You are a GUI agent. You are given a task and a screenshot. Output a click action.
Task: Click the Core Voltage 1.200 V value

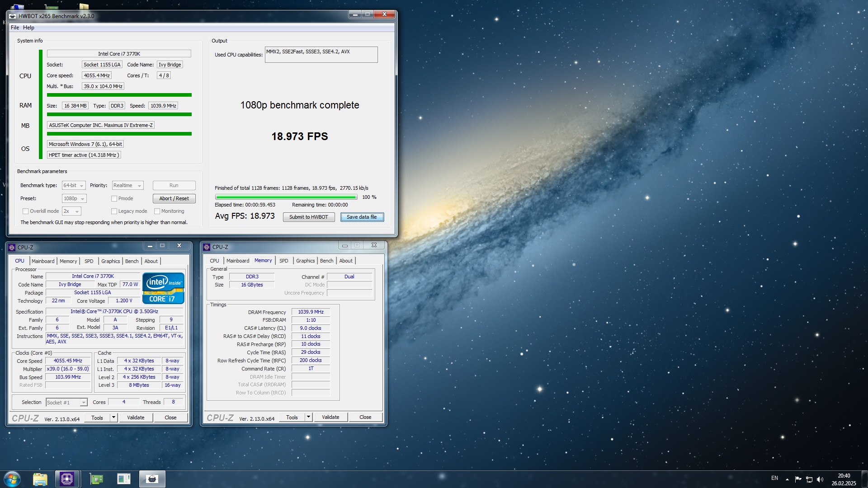pyautogui.click(x=124, y=301)
